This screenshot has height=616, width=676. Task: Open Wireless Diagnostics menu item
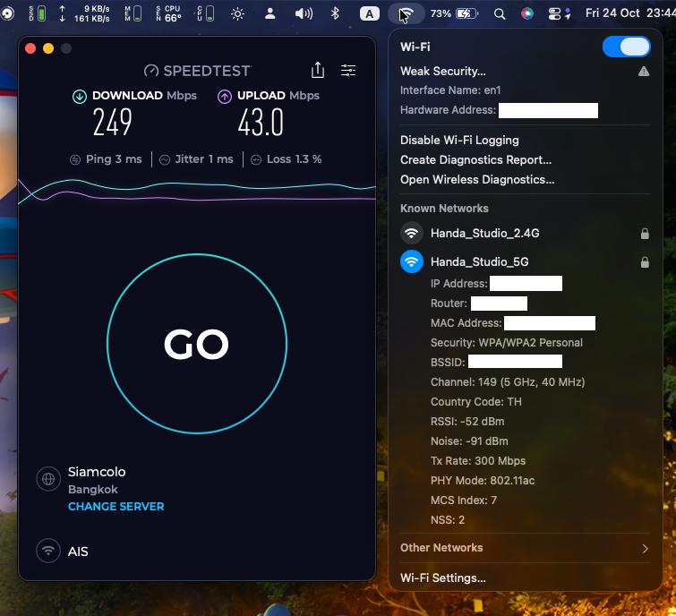[525, 180]
